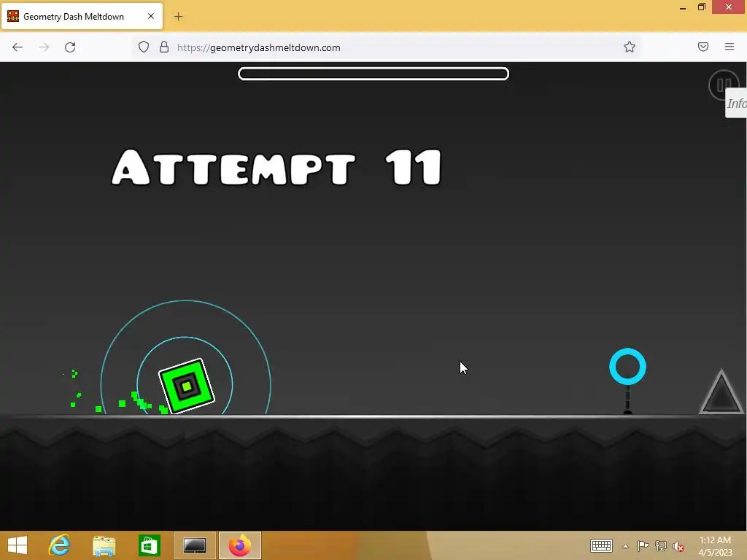This screenshot has width=747, height=560.
Task: Show site security padlock info
Action: (x=164, y=47)
